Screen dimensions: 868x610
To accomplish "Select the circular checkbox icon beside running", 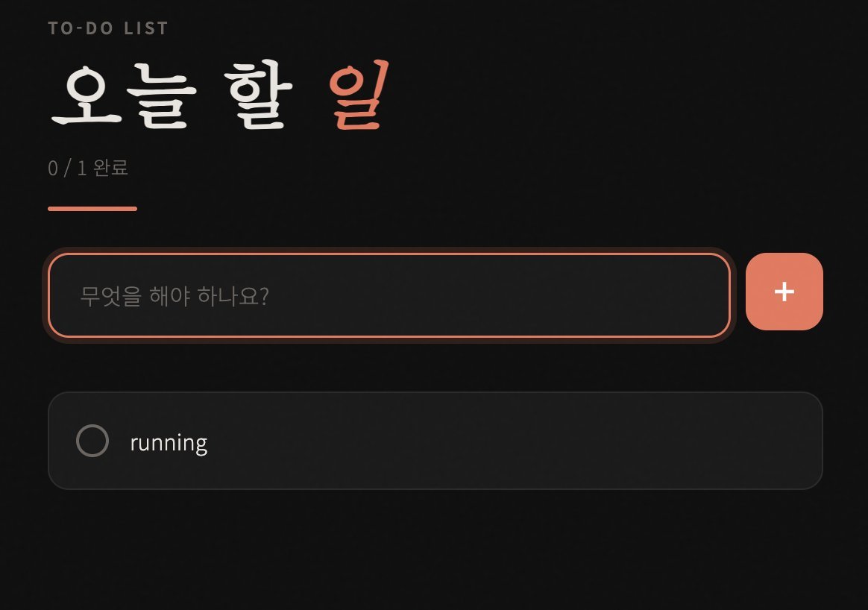I will tap(93, 441).
